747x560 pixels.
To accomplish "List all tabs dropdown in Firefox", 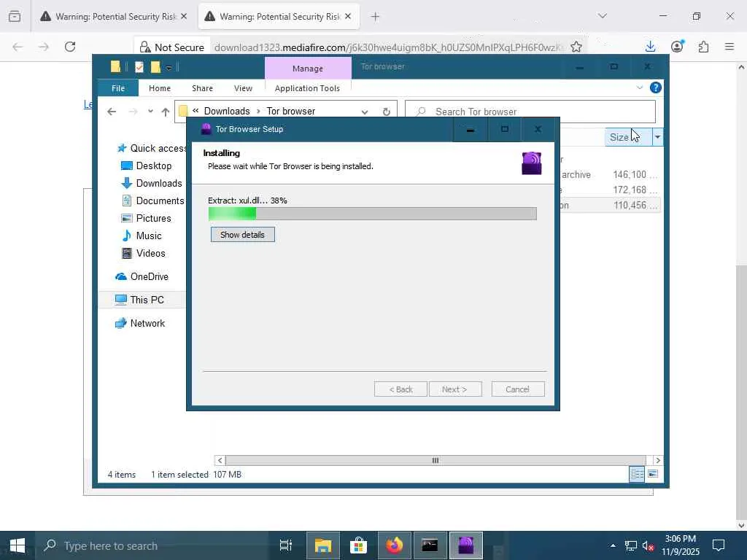I will tap(603, 16).
